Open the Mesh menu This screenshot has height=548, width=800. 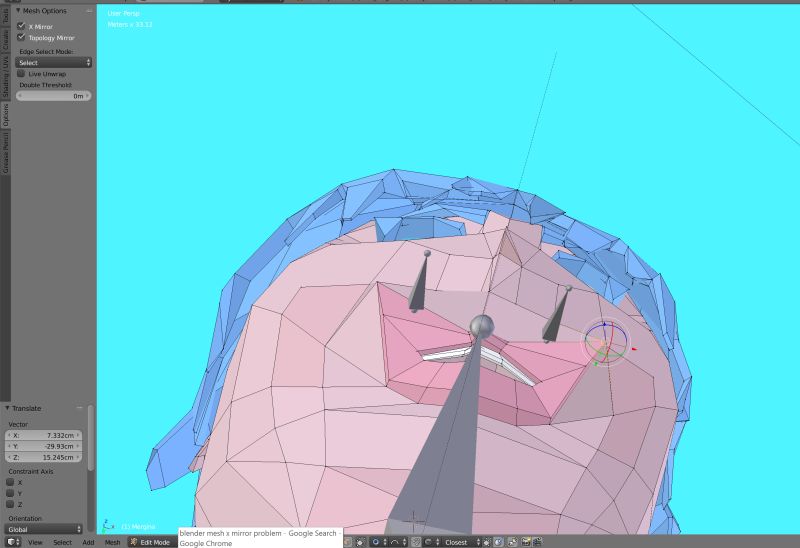[112, 542]
